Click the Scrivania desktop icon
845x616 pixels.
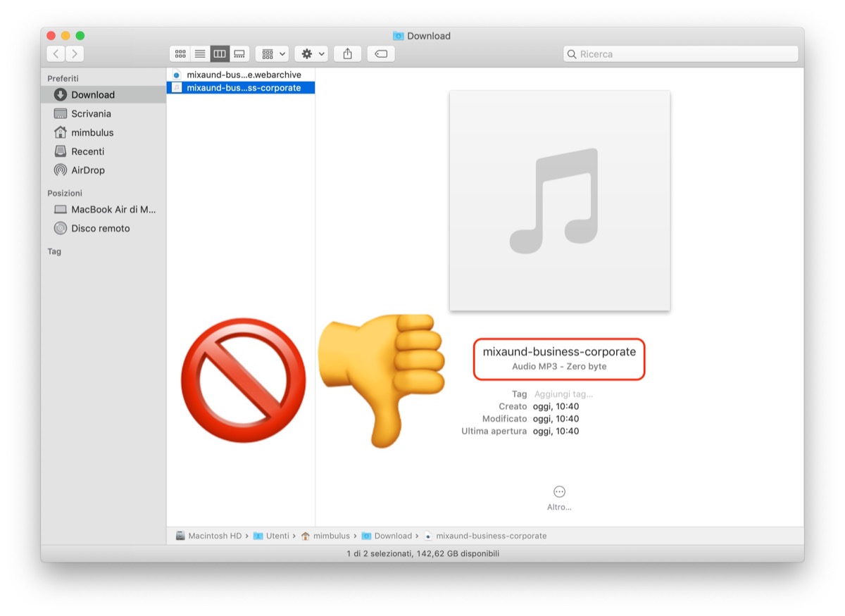pyautogui.click(x=61, y=113)
